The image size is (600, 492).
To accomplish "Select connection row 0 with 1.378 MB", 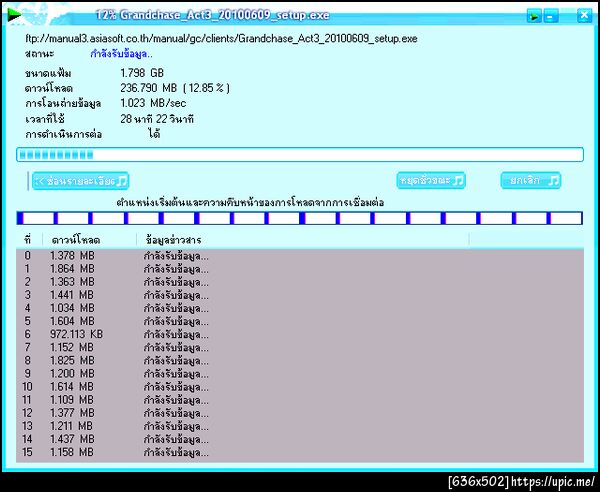I will (300, 256).
